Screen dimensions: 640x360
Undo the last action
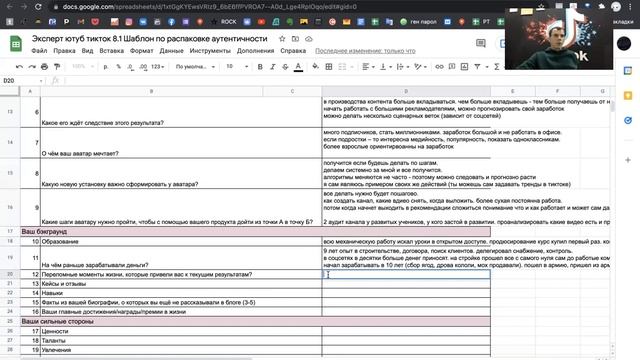click(19, 67)
